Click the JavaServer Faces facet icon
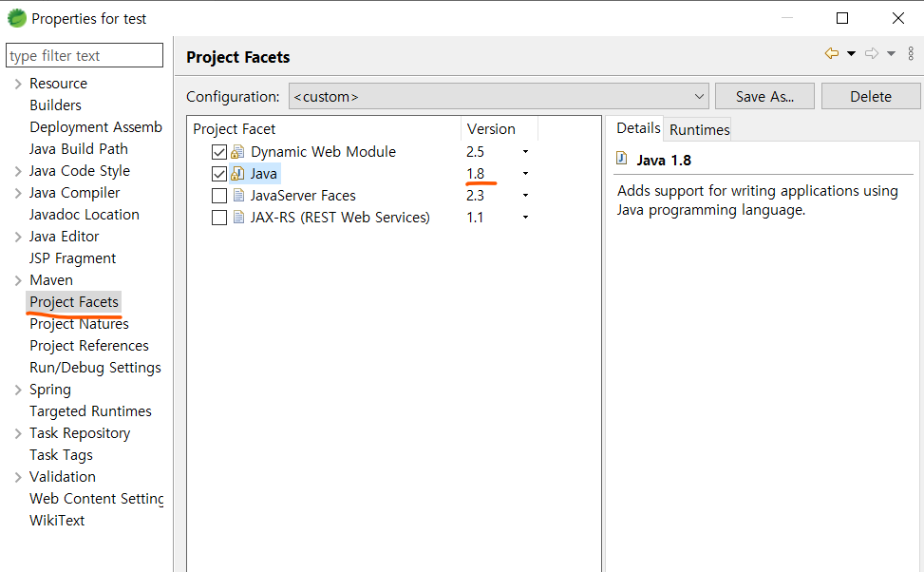Viewport: 924px width, 572px height. click(x=238, y=195)
